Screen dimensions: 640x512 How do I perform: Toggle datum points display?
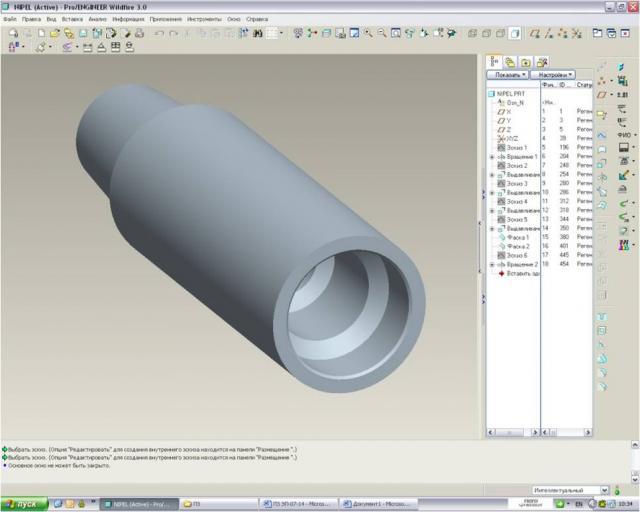click(562, 33)
